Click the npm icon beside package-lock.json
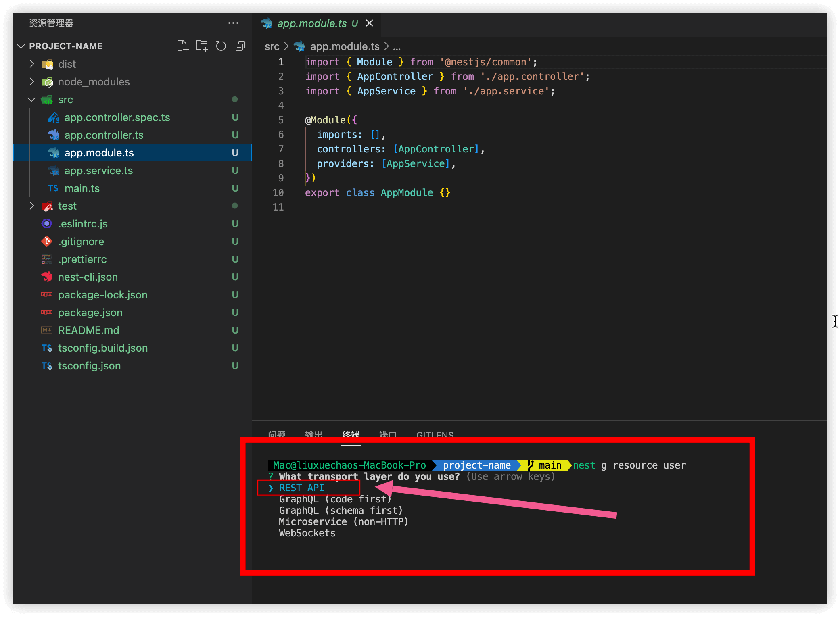840x617 pixels. click(x=47, y=294)
